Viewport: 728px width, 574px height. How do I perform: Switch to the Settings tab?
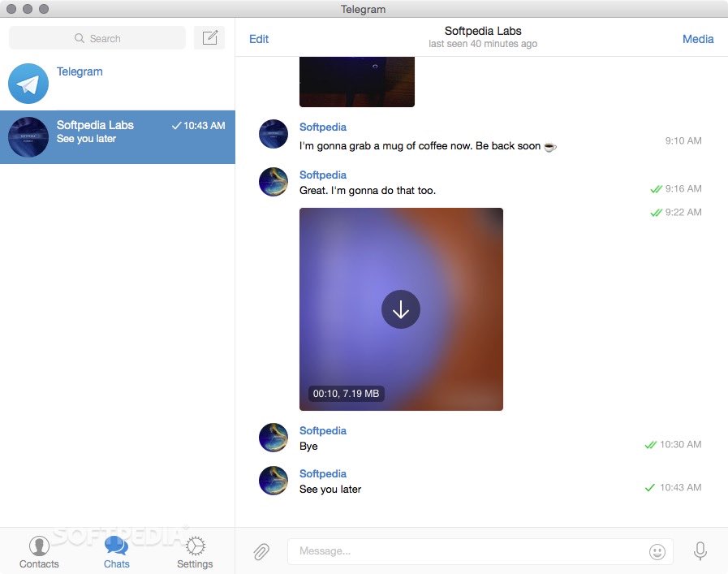point(195,552)
